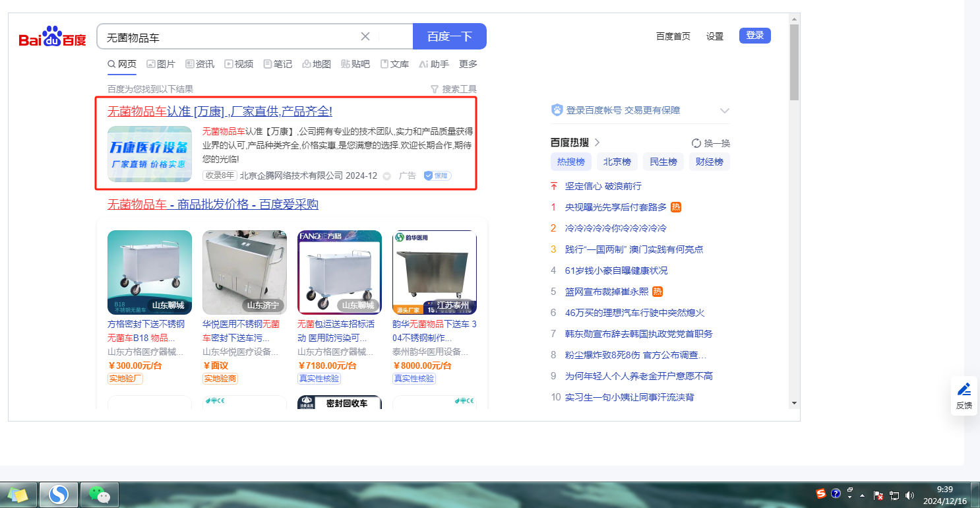Open the 万康 无菌物品车 ad title link

(x=220, y=111)
